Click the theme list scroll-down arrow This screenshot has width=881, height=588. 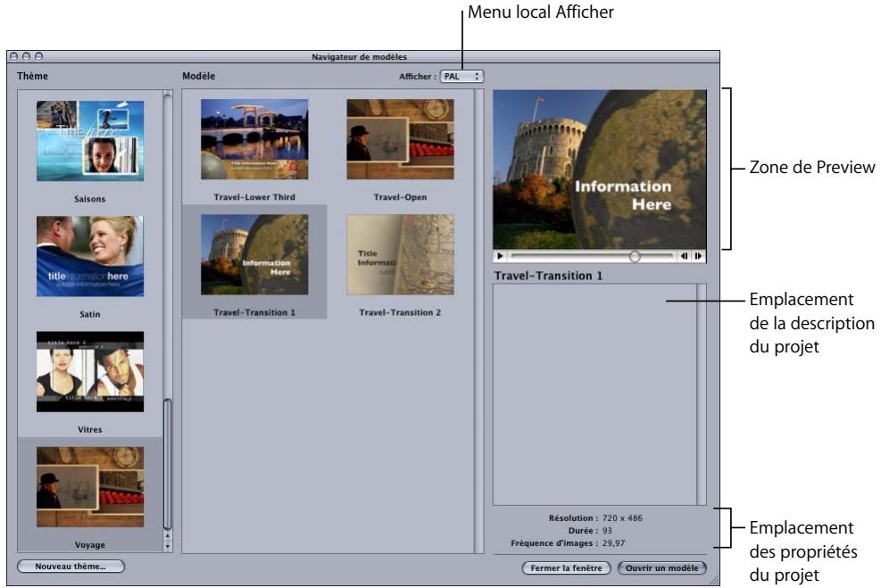(x=168, y=546)
